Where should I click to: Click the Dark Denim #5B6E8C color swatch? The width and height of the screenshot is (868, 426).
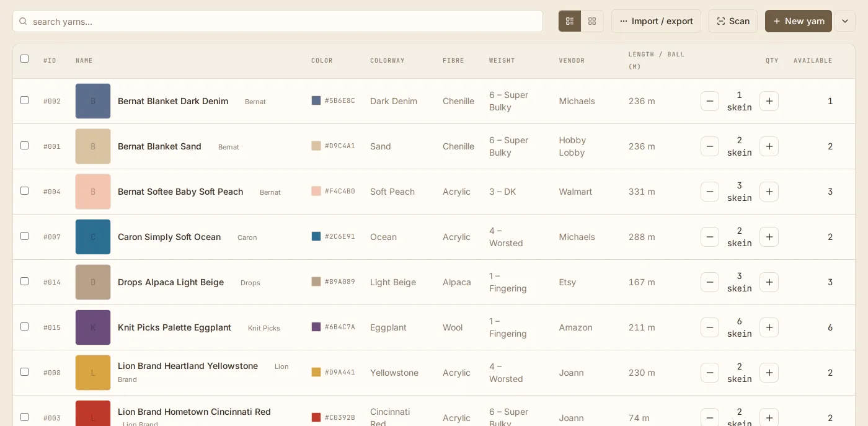(x=316, y=100)
